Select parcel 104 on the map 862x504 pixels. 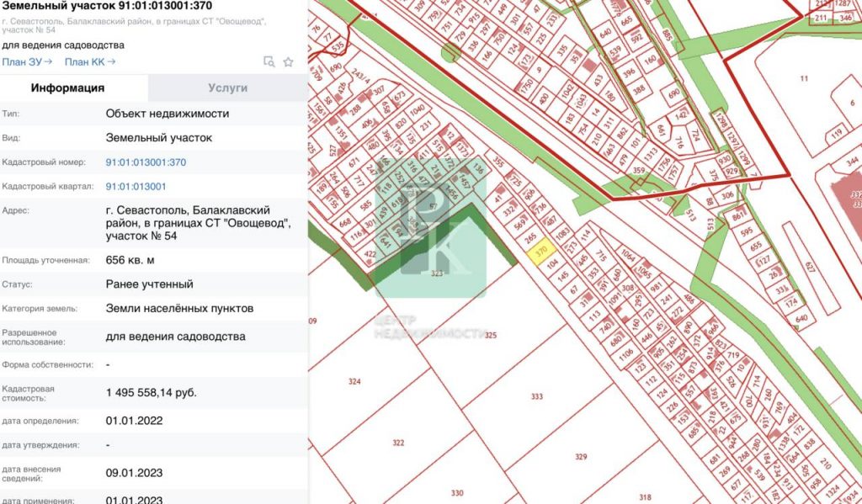(552, 263)
